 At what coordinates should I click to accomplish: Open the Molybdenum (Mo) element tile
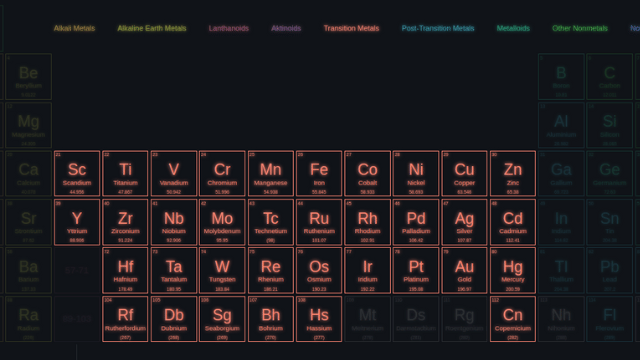pos(222,222)
